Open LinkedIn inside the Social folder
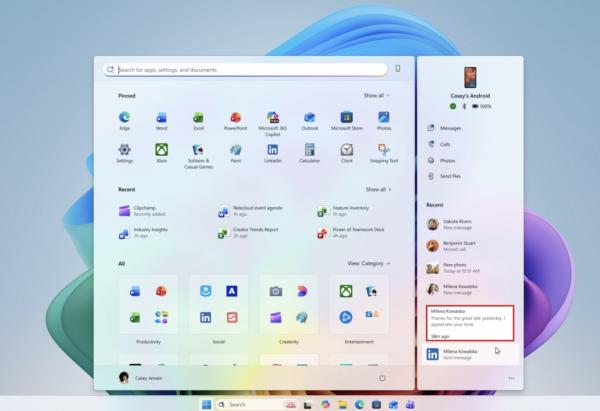Viewport: 600px width, 411px height. (205, 317)
